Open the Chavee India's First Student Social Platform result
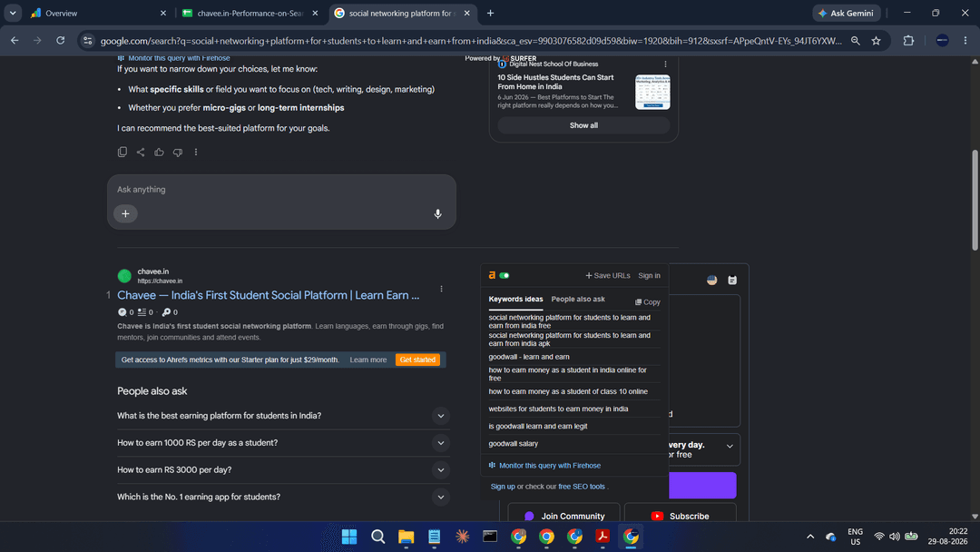Viewport: 980px width, 552px height. [268, 295]
